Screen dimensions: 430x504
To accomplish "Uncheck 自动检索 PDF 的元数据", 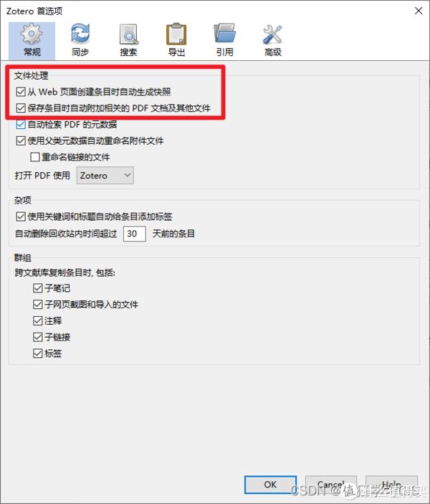I will tap(21, 125).
